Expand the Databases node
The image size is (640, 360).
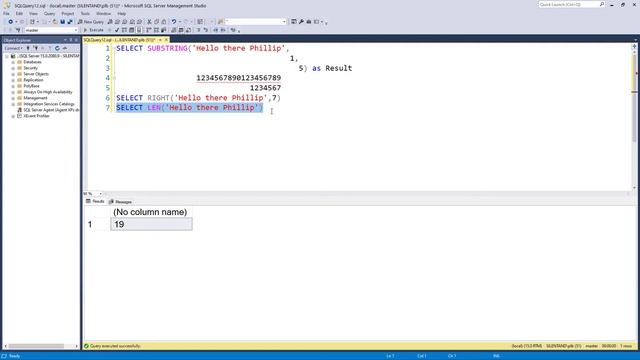pos(13,62)
